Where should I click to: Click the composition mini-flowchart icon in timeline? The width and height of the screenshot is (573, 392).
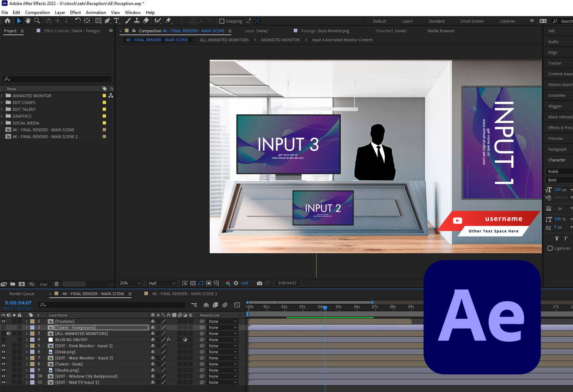(x=194, y=305)
